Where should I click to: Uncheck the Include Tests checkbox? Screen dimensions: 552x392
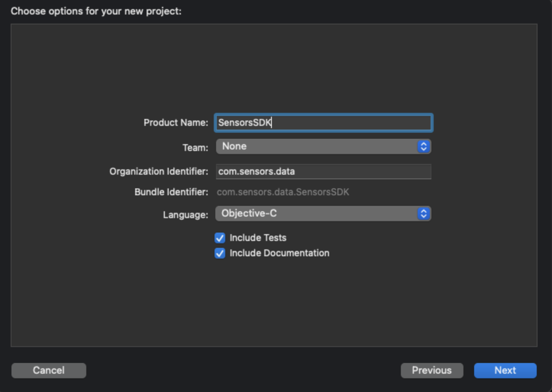pyautogui.click(x=220, y=238)
